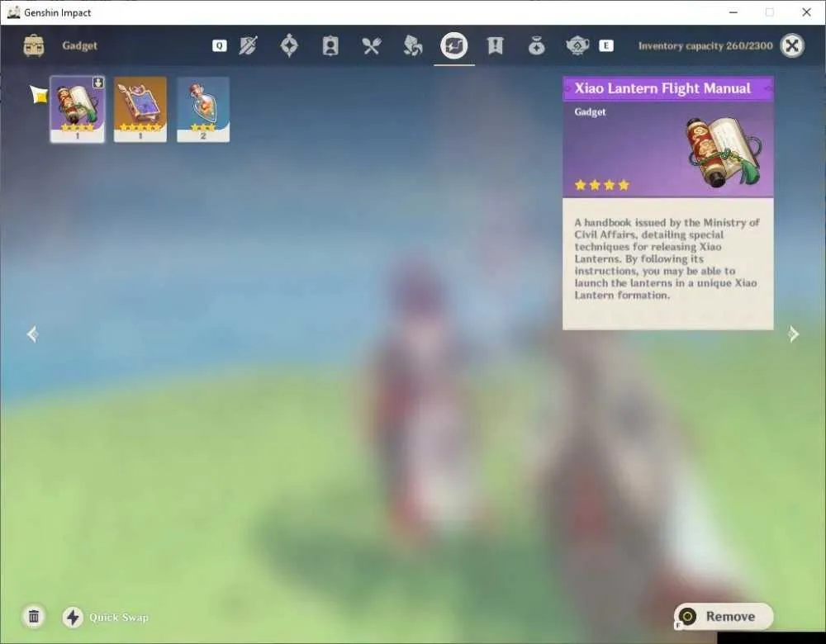Screen dimensions: 826x644
Task: Select the Xiao Lantern Flight Manual item
Action: coord(78,109)
